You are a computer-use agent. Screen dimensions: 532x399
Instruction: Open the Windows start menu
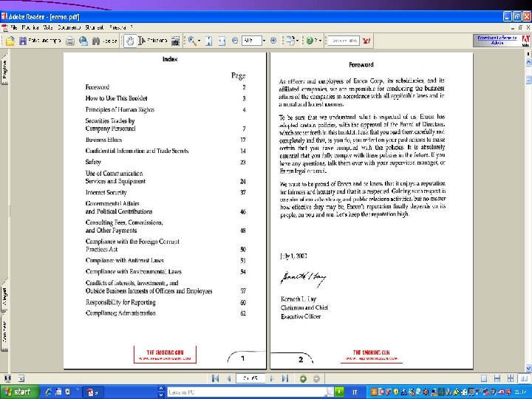click(x=18, y=392)
